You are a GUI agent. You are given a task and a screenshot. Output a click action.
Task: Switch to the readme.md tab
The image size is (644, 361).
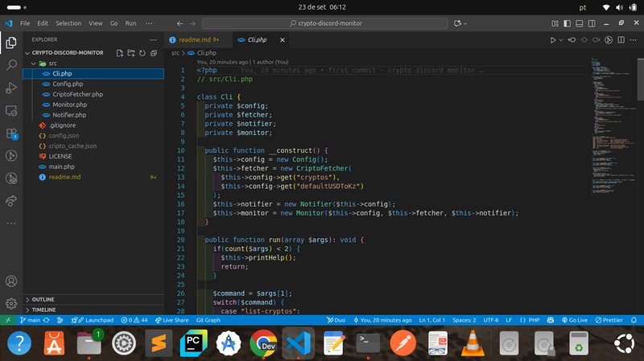[193, 39]
